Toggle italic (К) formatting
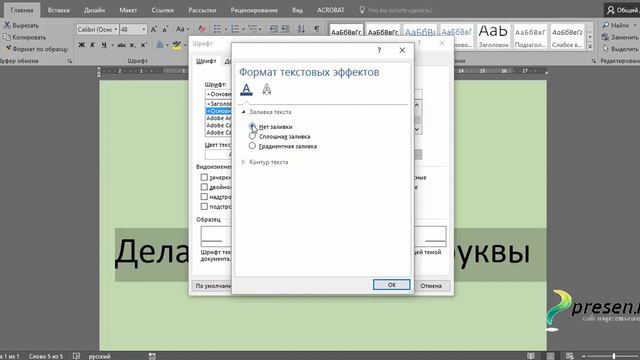 [x=93, y=45]
